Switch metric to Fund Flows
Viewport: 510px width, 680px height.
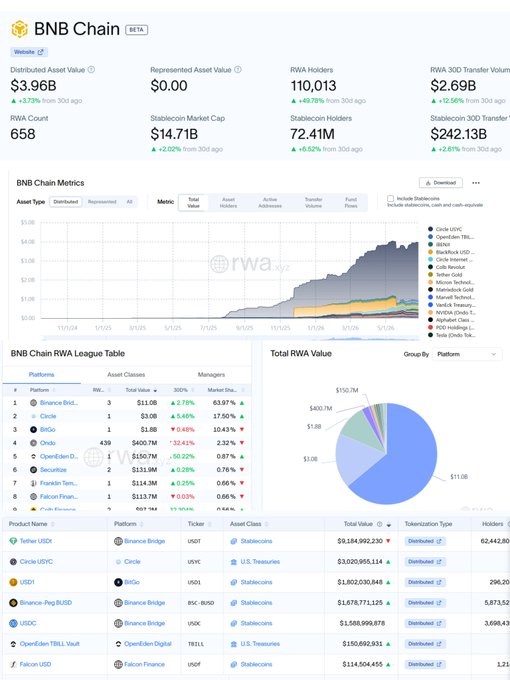(x=351, y=203)
